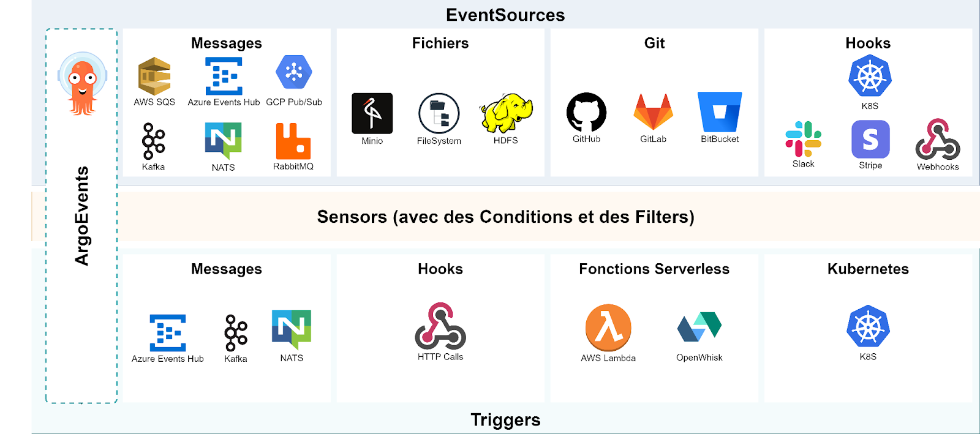
Task: Select the BitBucket icon
Action: pyautogui.click(x=720, y=112)
